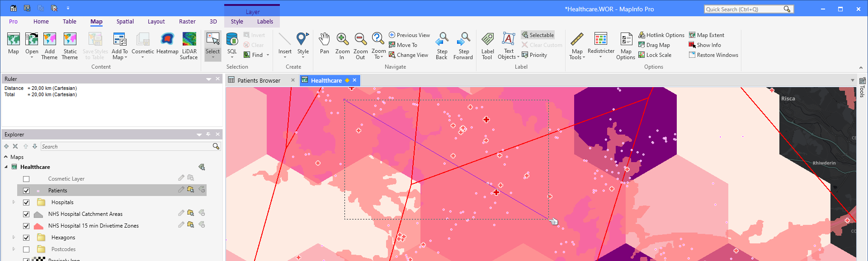Collapse the Maps section
Screen dimensions: 868x261
click(6, 157)
